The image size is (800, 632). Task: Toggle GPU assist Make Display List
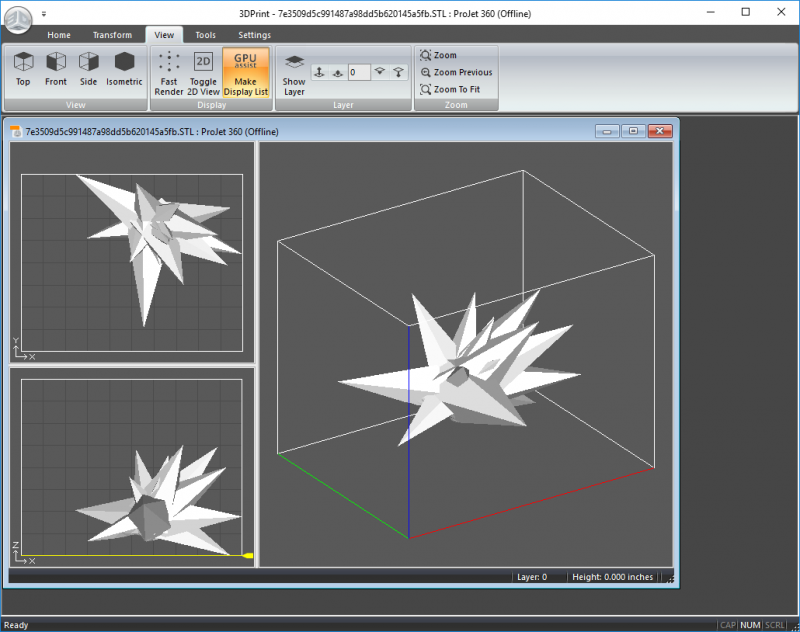pos(245,71)
